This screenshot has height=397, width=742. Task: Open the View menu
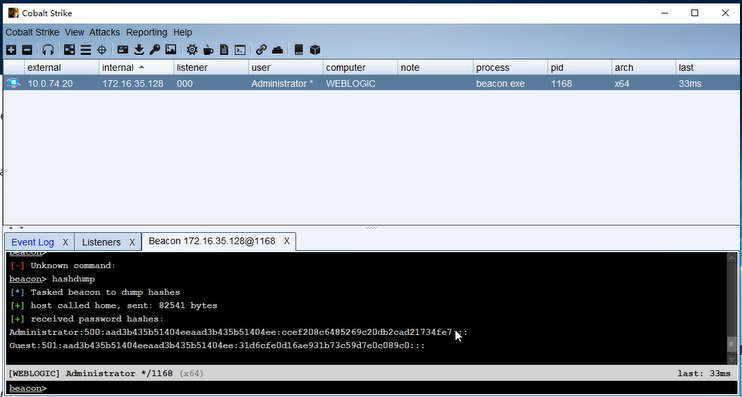click(74, 32)
